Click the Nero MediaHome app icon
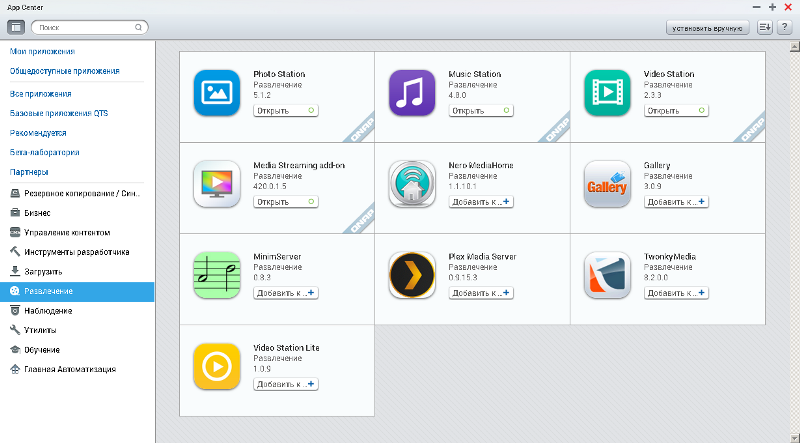Screen dimensions: 800x443 pyautogui.click(x=412, y=184)
